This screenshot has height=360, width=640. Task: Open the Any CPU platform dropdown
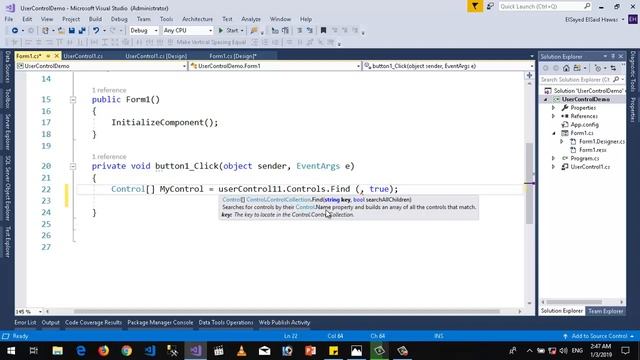pyautogui.click(x=188, y=30)
